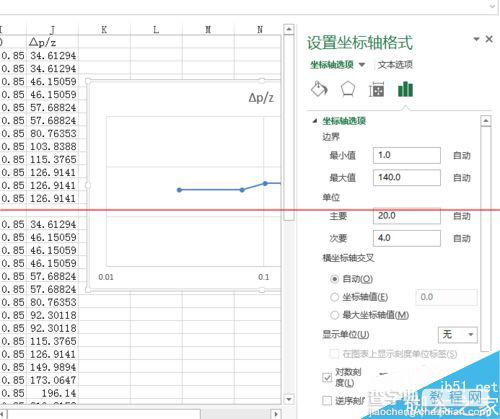The width and height of the screenshot is (500, 419).
Task: Switch to the 坐标轴选项 tab
Action: (332, 64)
